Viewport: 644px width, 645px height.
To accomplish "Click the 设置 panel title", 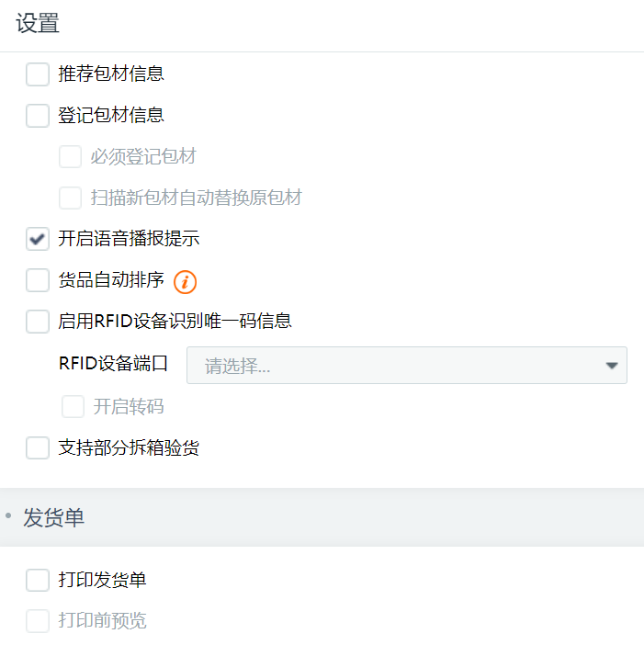I will pos(38,23).
